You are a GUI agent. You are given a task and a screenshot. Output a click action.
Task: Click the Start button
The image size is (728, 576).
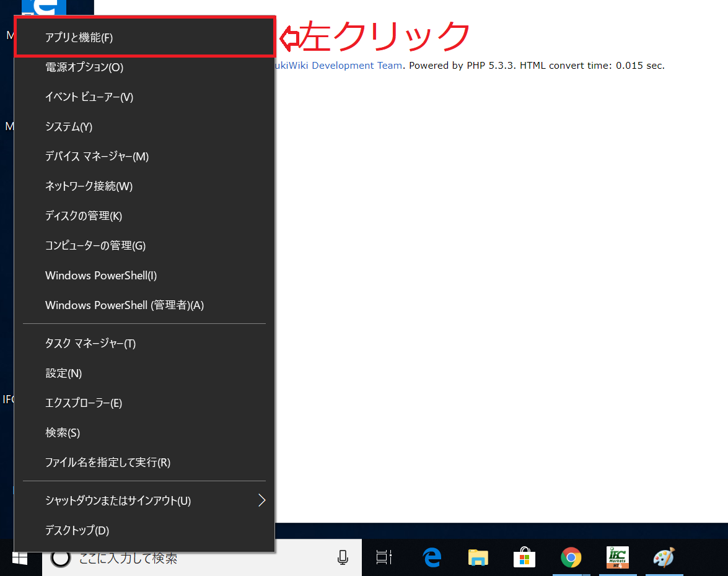(x=19, y=557)
